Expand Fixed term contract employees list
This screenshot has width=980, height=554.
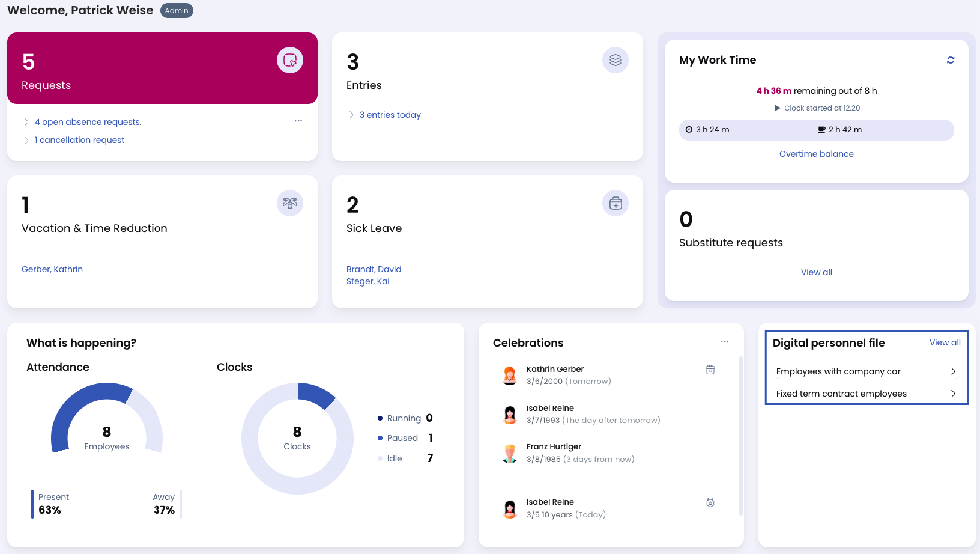(952, 394)
